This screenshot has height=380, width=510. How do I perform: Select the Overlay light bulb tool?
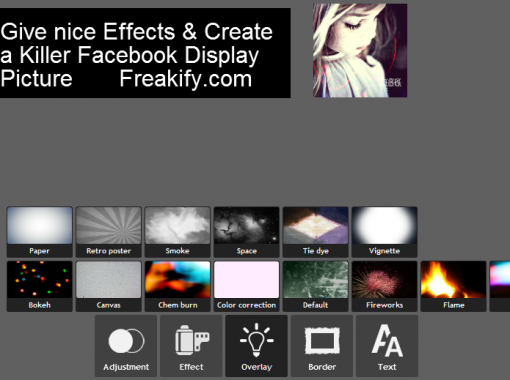(256, 346)
